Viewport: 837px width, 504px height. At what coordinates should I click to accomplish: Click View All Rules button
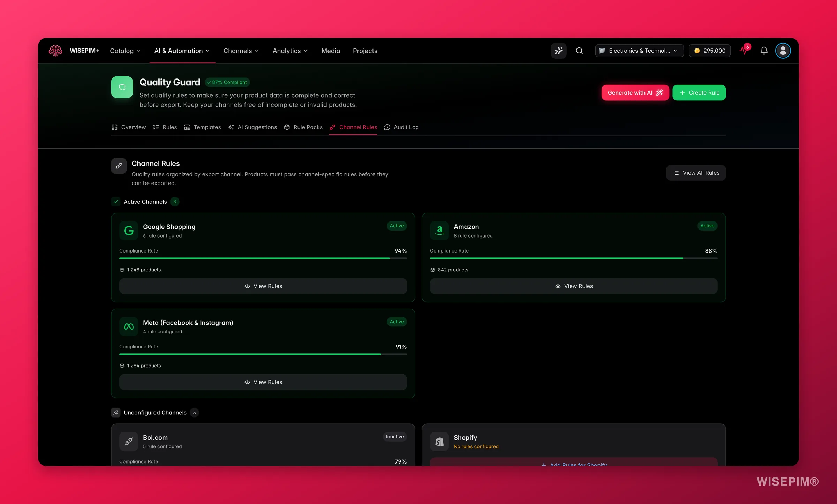click(x=696, y=173)
